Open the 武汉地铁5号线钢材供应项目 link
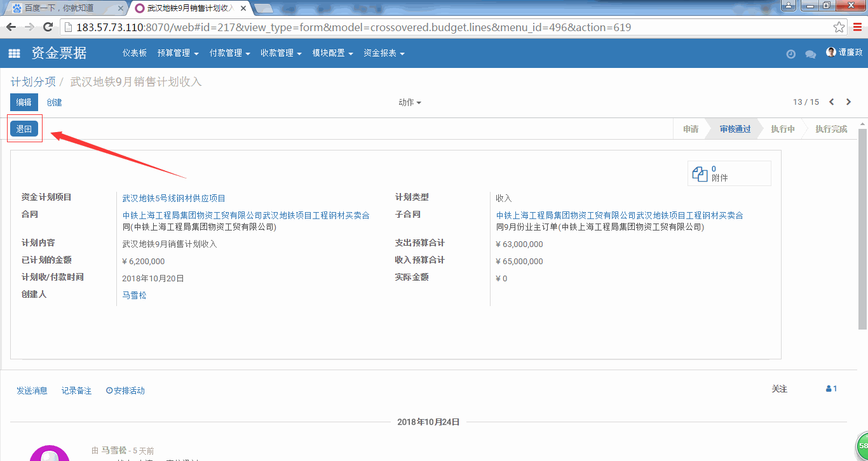The height and width of the screenshot is (461, 868). click(173, 198)
